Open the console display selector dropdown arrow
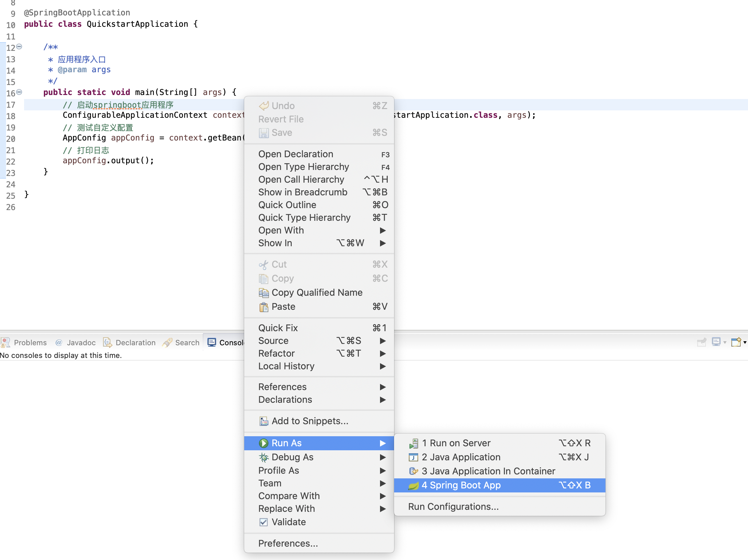Viewport: 748px width, 560px height. coord(725,343)
